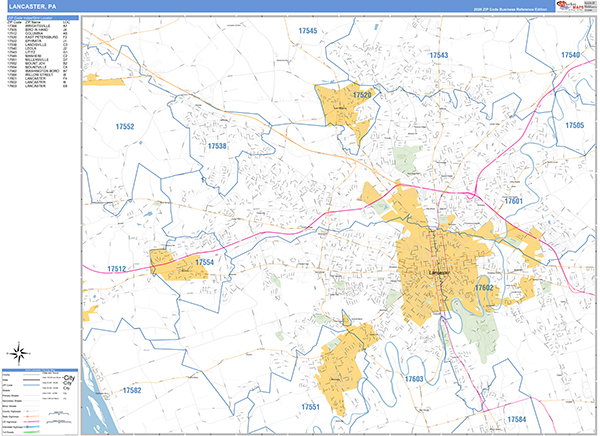The width and height of the screenshot is (600, 436).
Task: Click the 17552 ZIP code area label
Action: (125, 128)
